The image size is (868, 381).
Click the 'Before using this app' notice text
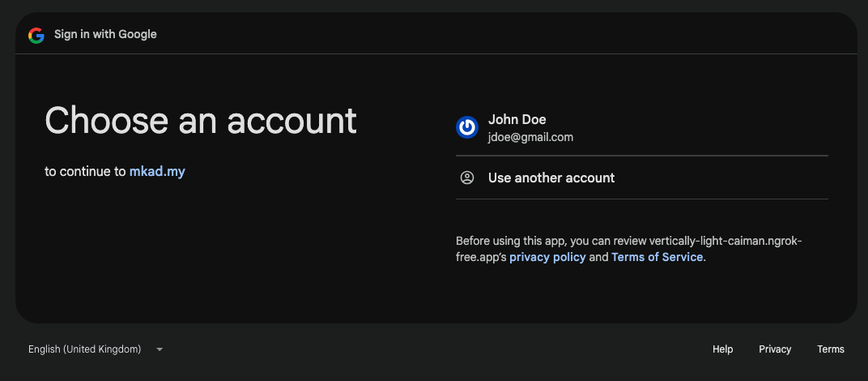coord(510,241)
